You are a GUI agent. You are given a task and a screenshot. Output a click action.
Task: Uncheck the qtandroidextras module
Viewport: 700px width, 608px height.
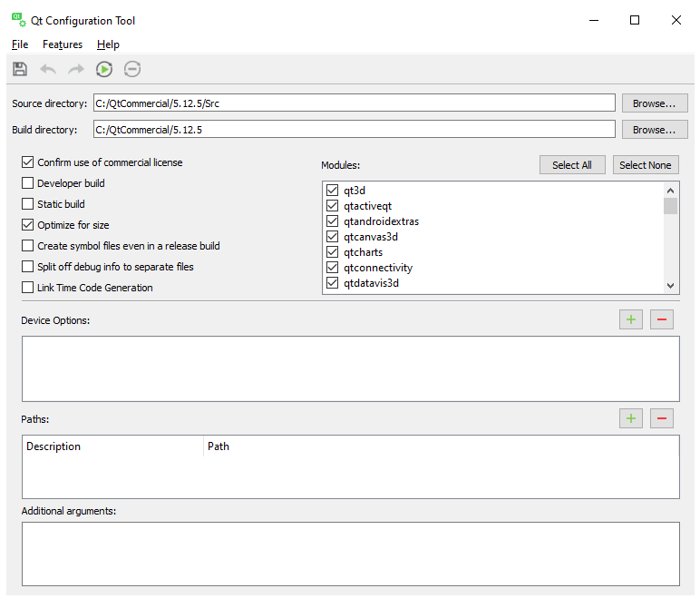pos(332,221)
